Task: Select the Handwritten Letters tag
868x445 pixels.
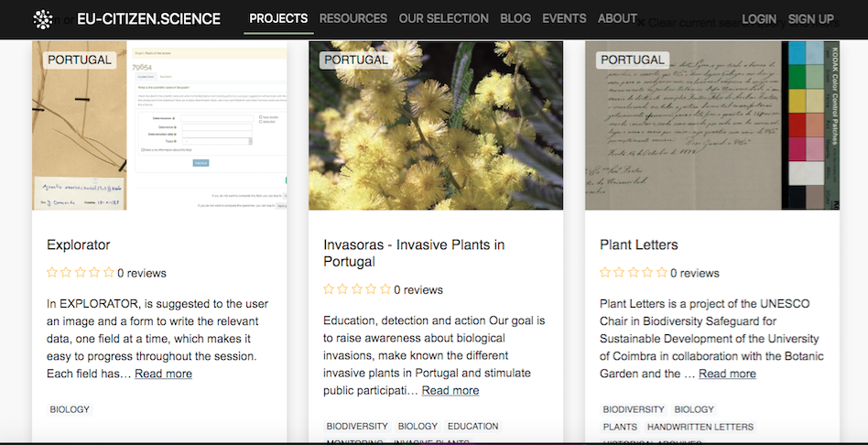Action: [700, 427]
